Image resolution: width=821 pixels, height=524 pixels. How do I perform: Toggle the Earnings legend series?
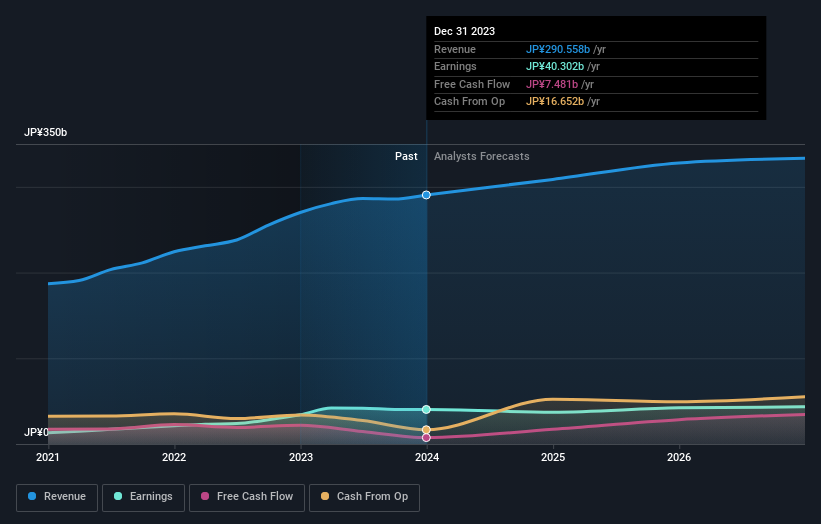143,497
